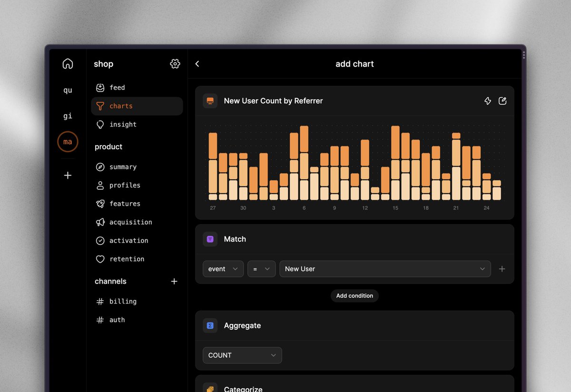
Task: Open the summary page
Action: coord(137,167)
